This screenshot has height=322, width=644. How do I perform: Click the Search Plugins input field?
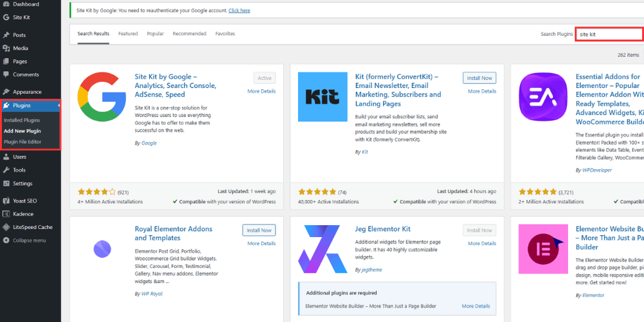coord(609,35)
